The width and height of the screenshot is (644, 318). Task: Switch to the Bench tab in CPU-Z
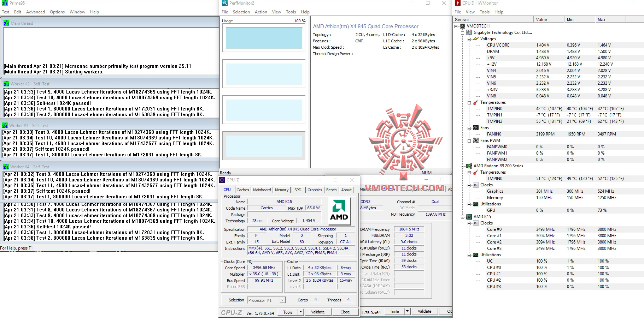(x=332, y=190)
